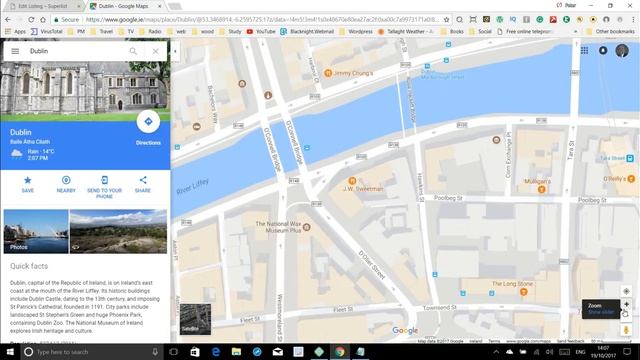640x360 pixels.
Task: Open Directions to Dublin
Action: [x=148, y=122]
